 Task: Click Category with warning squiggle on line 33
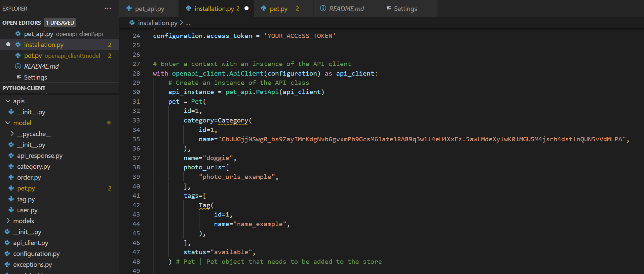(233, 120)
